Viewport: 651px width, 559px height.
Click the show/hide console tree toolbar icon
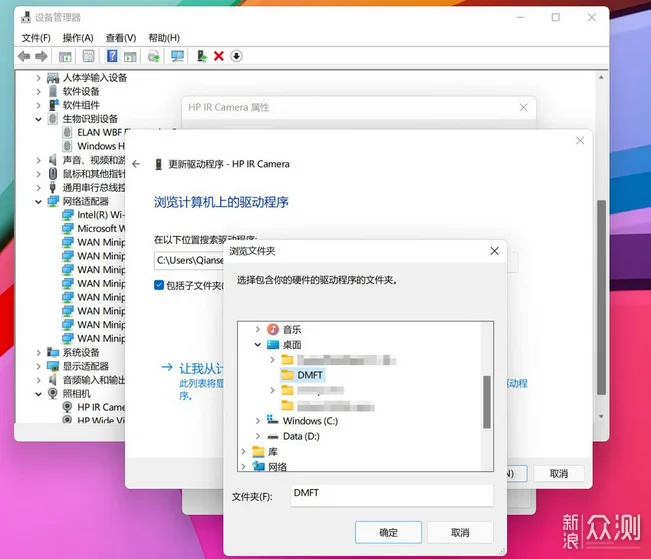[x=65, y=56]
